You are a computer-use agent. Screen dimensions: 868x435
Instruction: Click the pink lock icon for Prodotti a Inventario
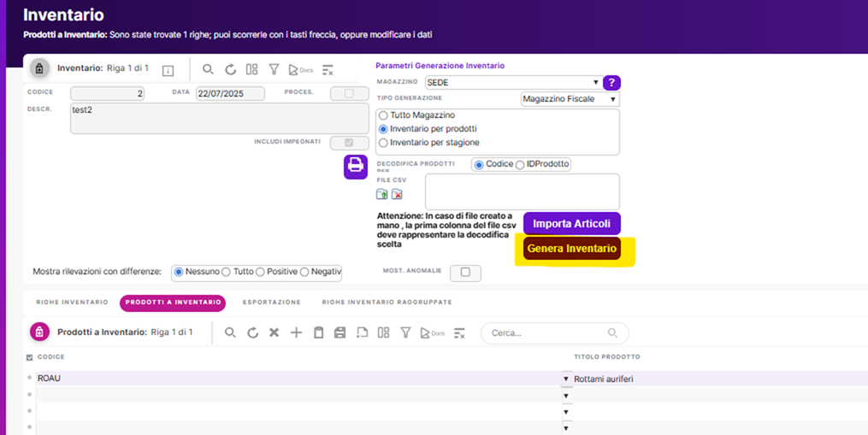point(39,332)
